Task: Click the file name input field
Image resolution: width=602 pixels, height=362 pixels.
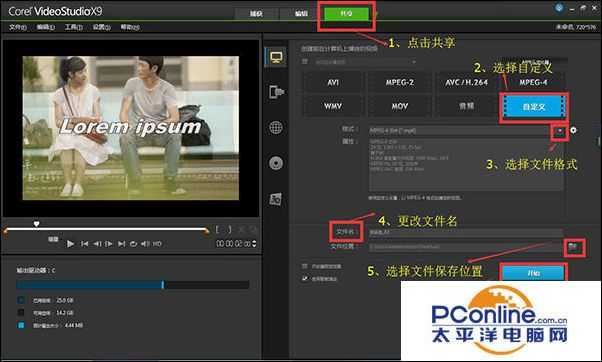Action: (466, 232)
